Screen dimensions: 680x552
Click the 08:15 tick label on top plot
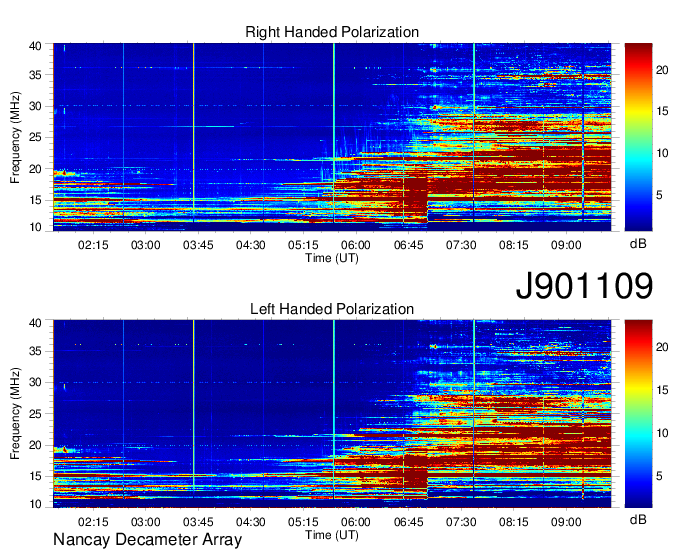coord(513,245)
